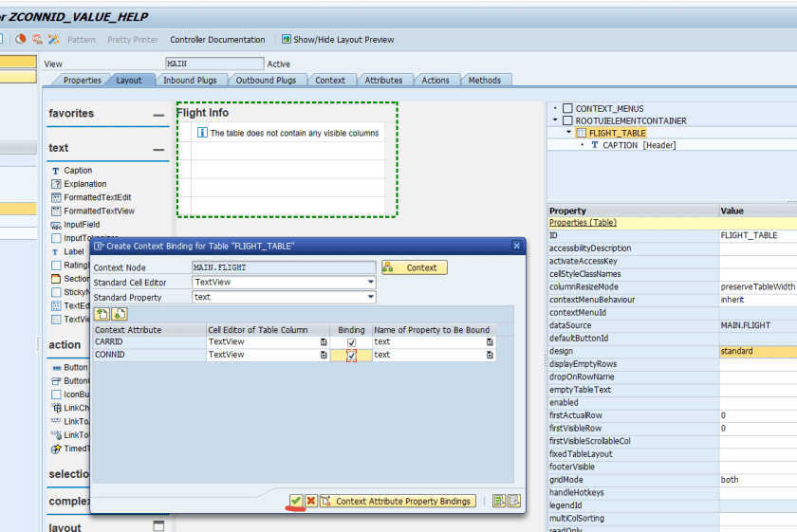Collapse the favorites section
The height and width of the screenshot is (532, 797).
158,114
